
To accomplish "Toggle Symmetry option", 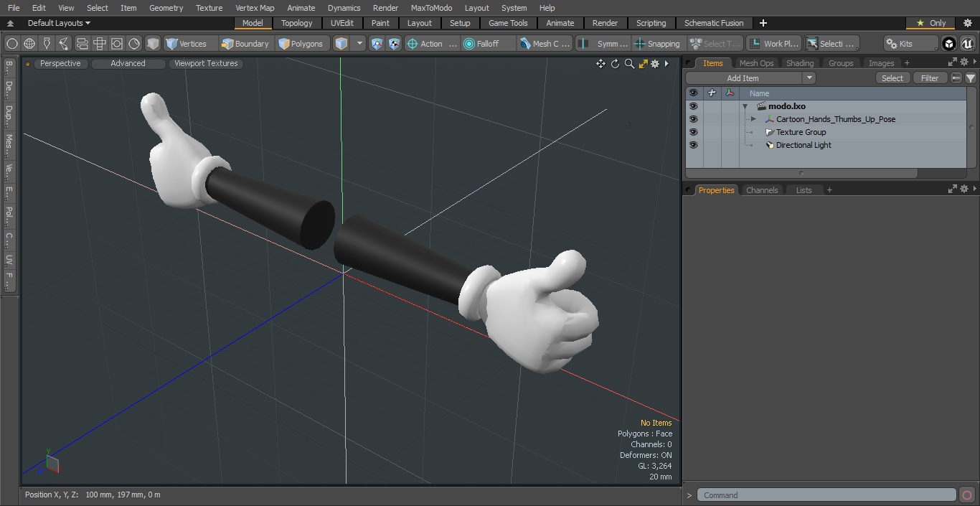I will [x=603, y=44].
